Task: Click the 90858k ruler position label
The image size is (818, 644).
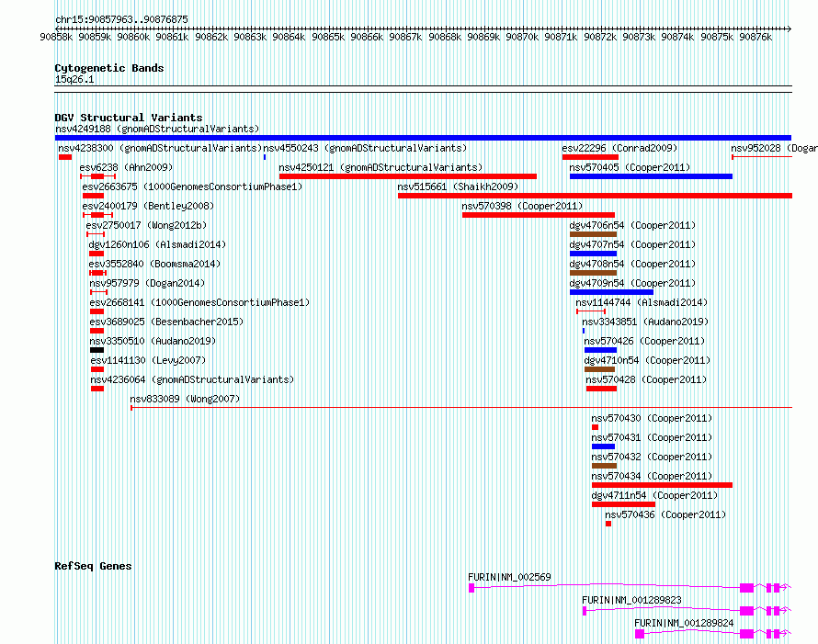Action: tap(56, 37)
